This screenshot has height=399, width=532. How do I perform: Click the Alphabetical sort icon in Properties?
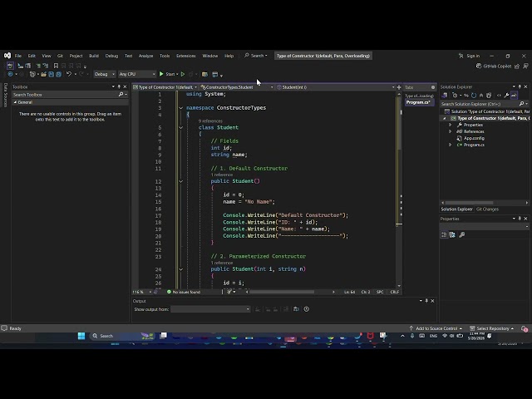[x=452, y=234]
